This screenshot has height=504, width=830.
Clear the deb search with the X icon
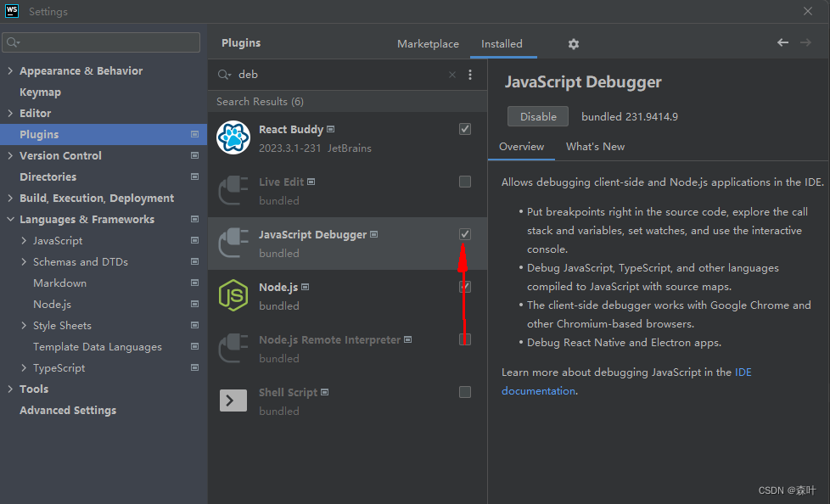[x=452, y=75]
